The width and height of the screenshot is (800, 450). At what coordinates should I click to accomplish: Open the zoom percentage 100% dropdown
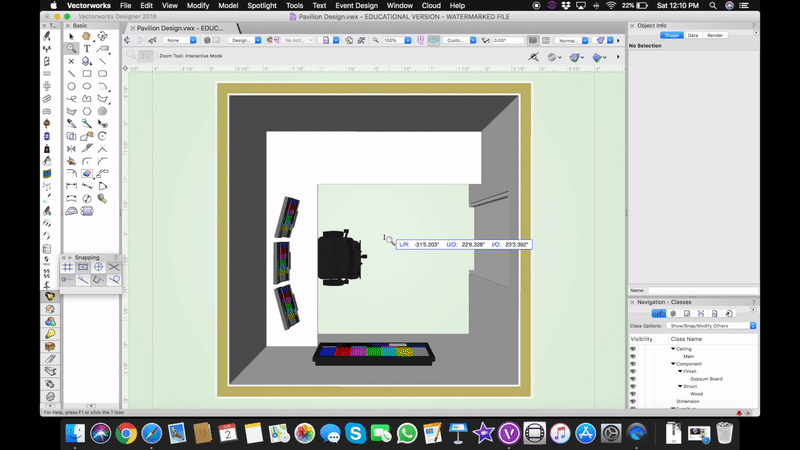click(396, 40)
